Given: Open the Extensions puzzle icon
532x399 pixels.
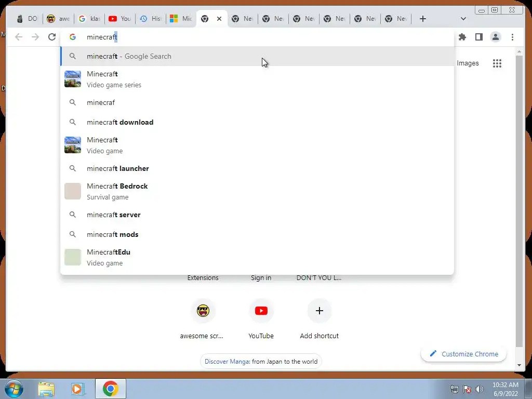Looking at the screenshot, I should [462, 37].
